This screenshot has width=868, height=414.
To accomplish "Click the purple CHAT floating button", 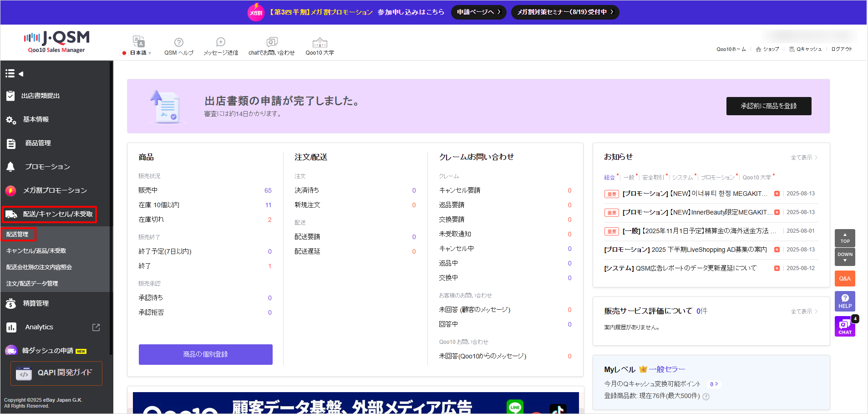I will (x=845, y=326).
